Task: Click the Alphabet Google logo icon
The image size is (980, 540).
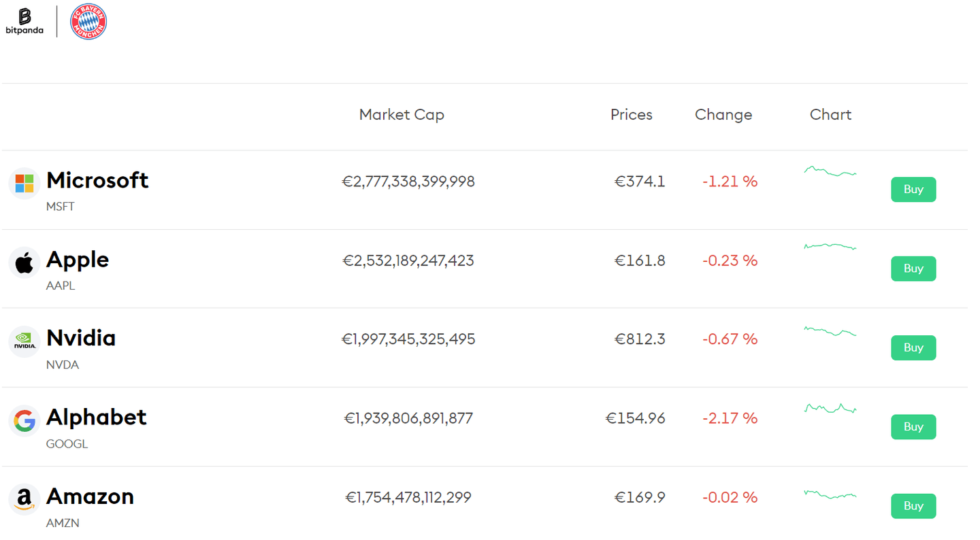Action: tap(24, 420)
